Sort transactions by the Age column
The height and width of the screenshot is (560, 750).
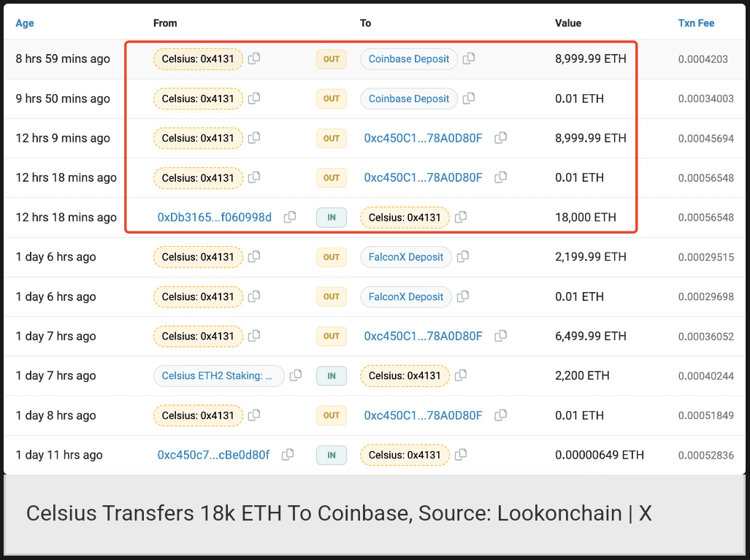pos(25,23)
